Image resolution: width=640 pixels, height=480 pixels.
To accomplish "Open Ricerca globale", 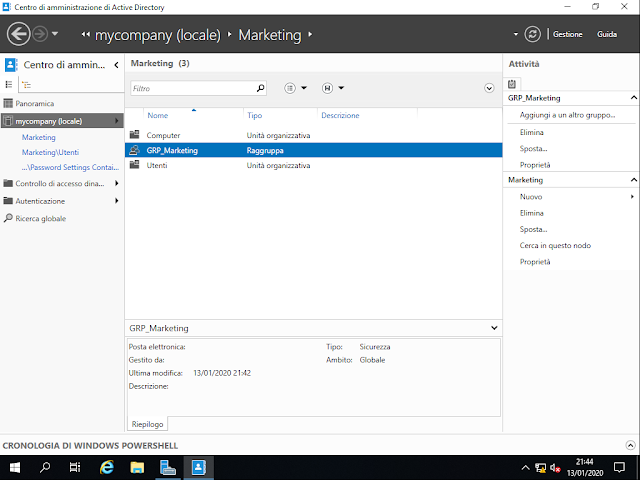I will (40, 219).
